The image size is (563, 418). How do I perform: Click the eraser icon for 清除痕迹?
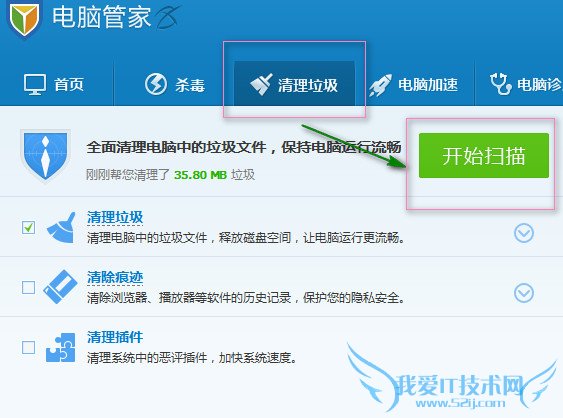click(60, 287)
